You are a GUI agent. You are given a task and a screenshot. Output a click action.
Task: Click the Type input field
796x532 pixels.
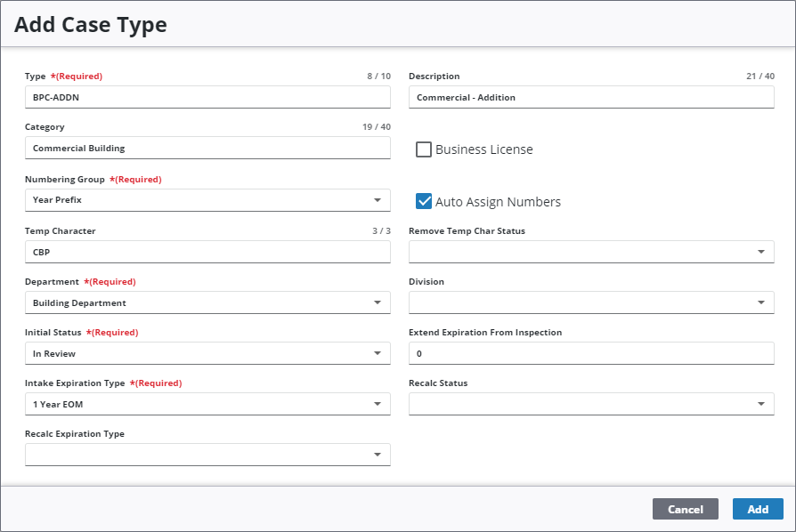click(x=207, y=97)
